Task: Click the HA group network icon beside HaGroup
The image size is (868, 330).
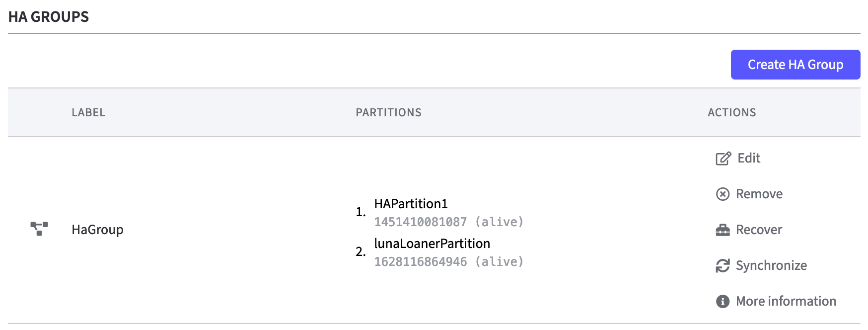Action: (39, 229)
